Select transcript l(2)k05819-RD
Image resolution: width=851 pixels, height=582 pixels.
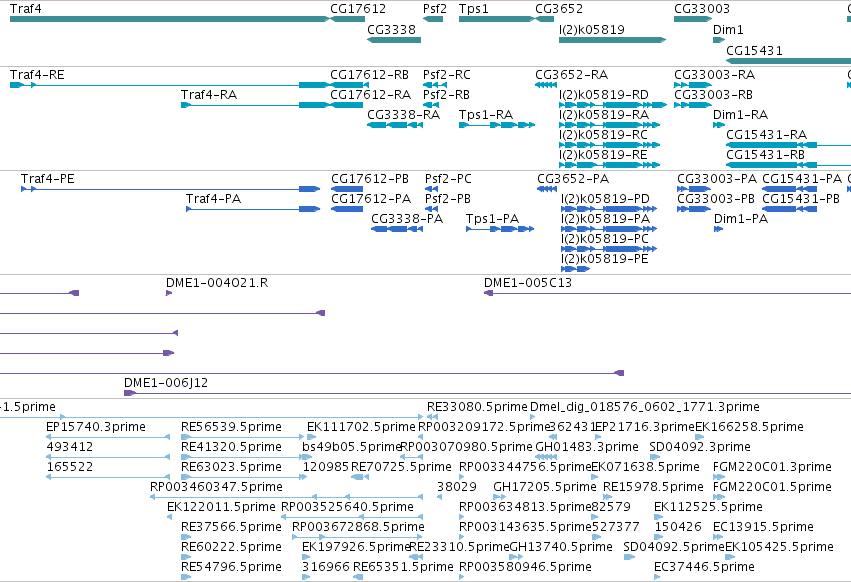[x=613, y=105]
